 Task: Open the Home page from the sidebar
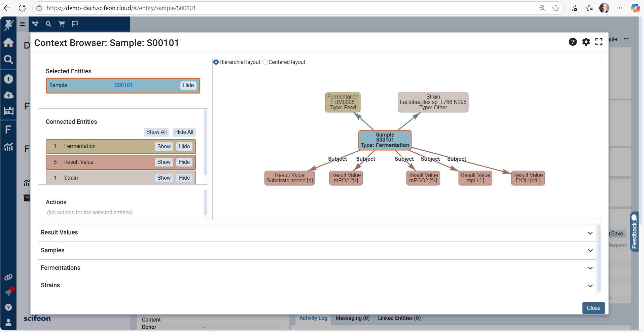[8, 42]
